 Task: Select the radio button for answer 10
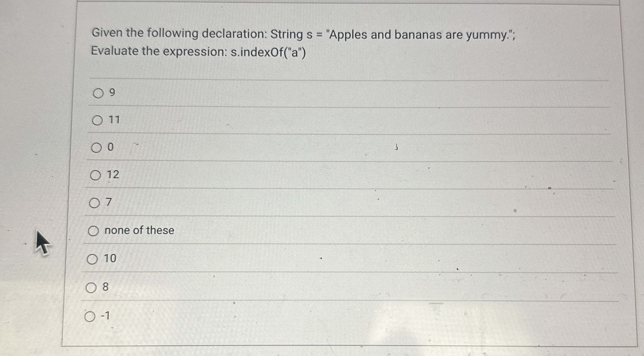point(92,259)
